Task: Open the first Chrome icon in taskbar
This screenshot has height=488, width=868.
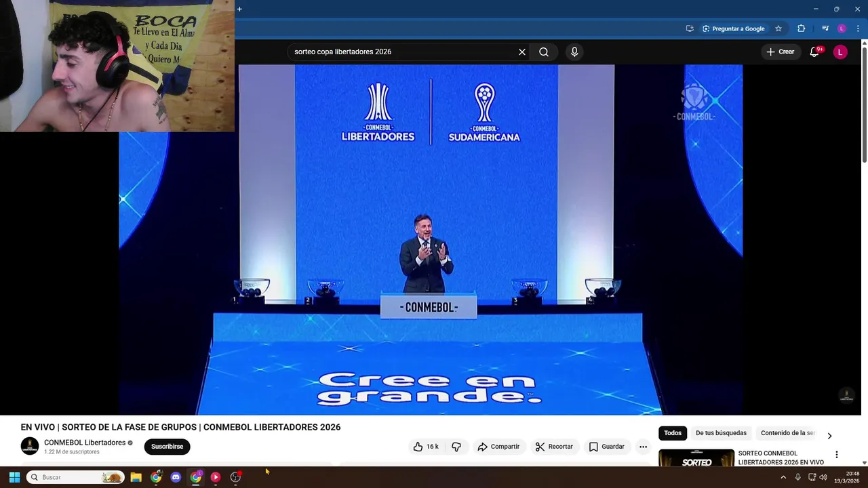Action: pyautogui.click(x=156, y=477)
